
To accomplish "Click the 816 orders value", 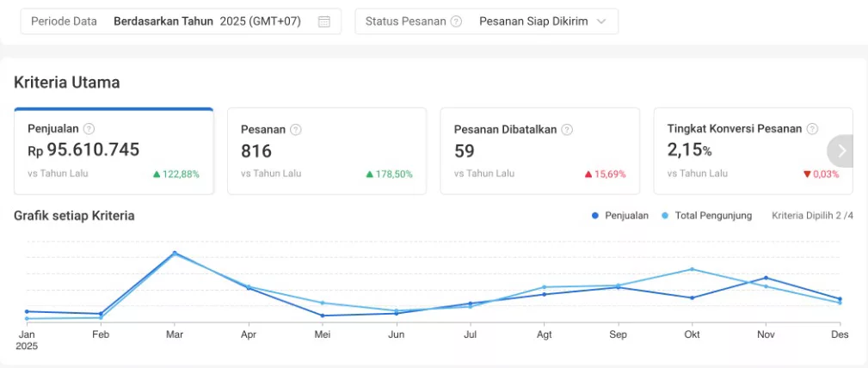I will pyautogui.click(x=256, y=150).
